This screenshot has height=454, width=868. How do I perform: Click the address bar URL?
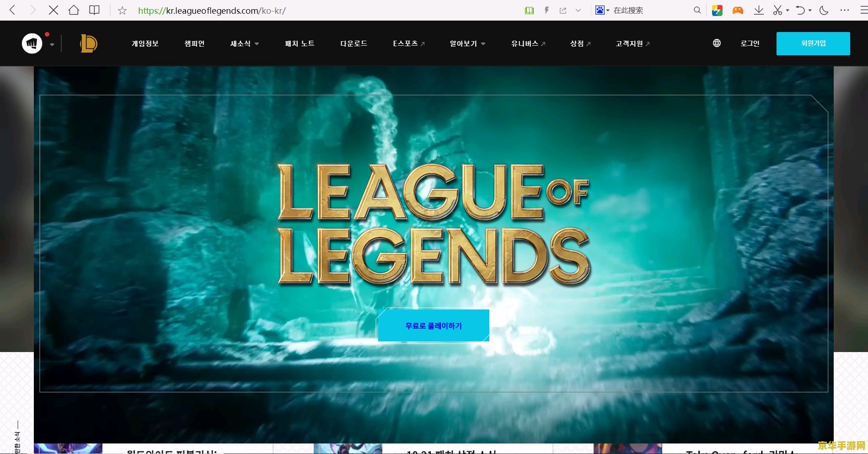212,11
